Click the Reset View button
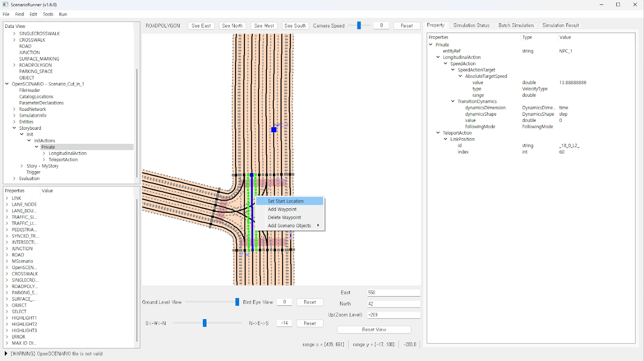 point(374,330)
